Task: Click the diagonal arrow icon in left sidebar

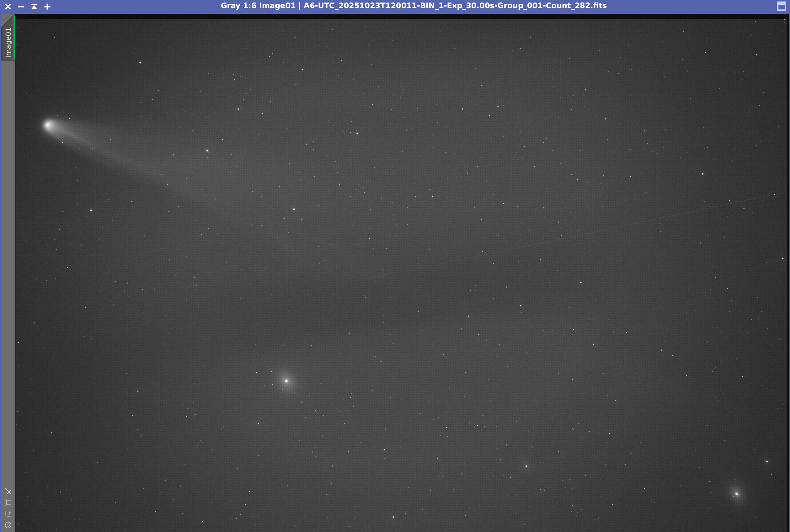Action: (8, 491)
